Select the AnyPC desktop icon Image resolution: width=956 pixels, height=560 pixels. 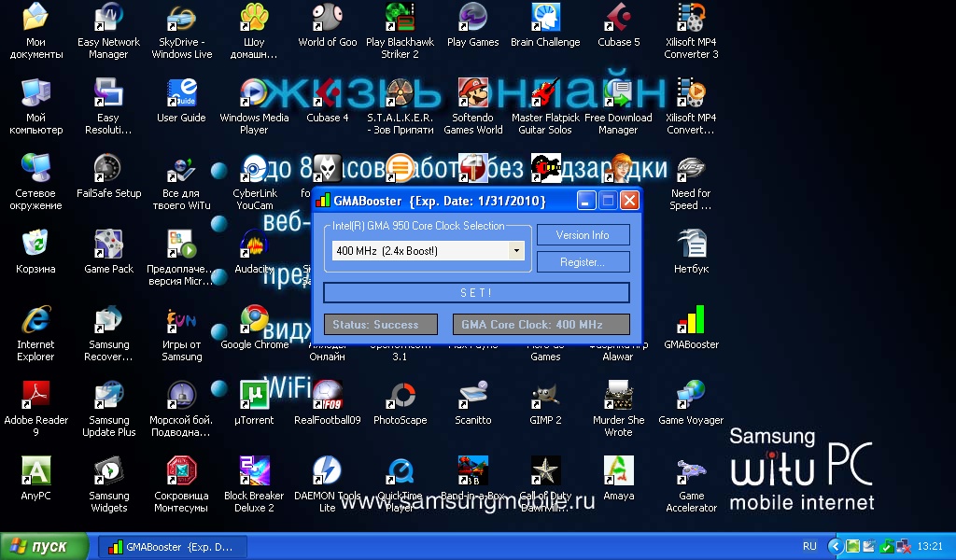(x=36, y=470)
